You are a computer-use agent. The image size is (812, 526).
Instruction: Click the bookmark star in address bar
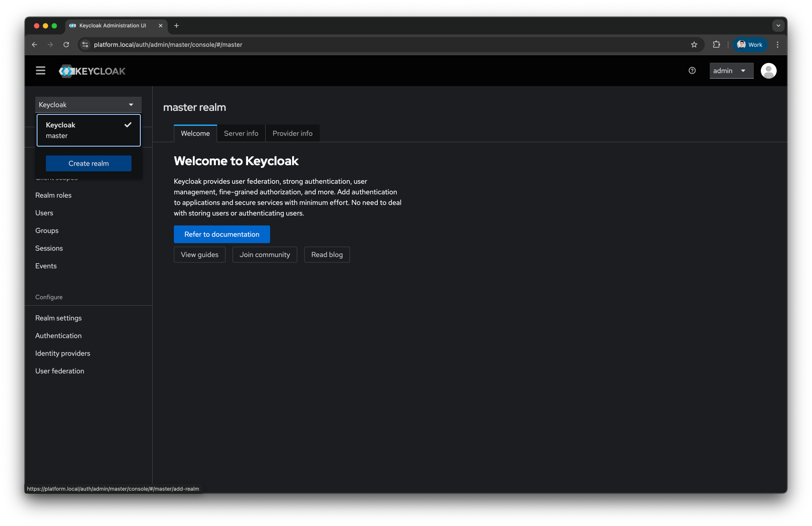694,45
